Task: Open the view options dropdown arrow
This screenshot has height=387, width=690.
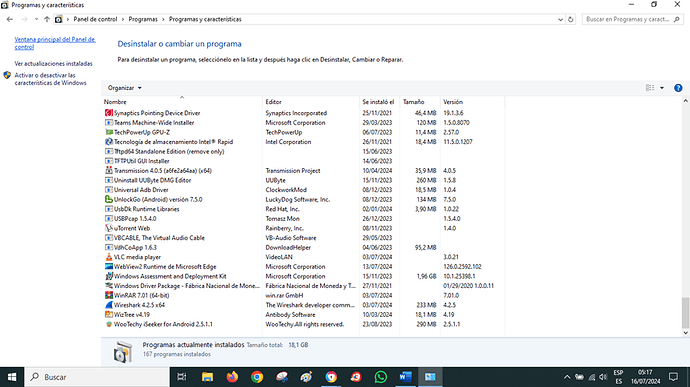Action: coord(662,88)
